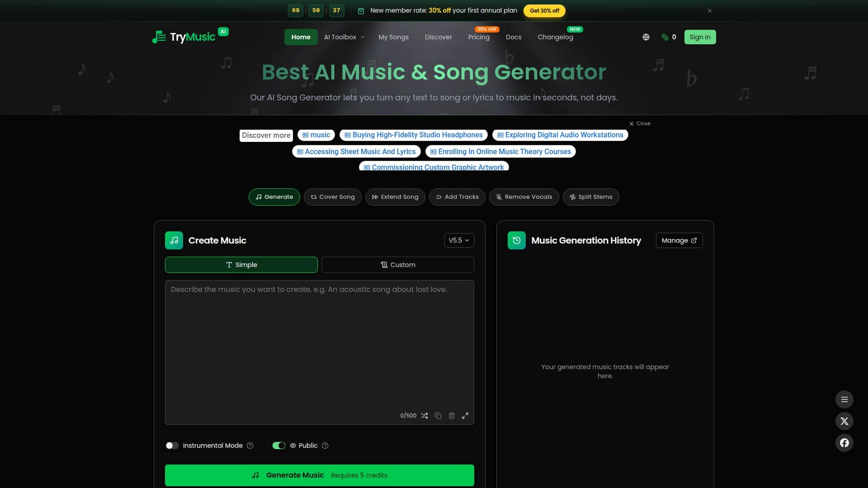Open the V5.5 model version dropdown
Viewport: 868px width, 488px height.
click(x=459, y=240)
